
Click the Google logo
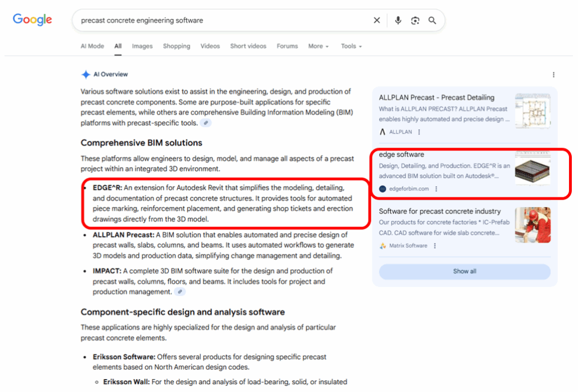(x=32, y=20)
